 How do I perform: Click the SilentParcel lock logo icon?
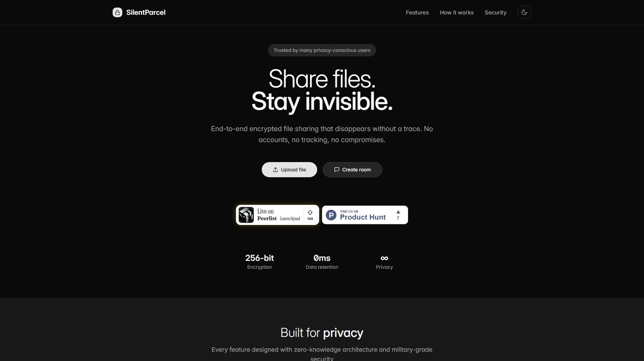[117, 12]
